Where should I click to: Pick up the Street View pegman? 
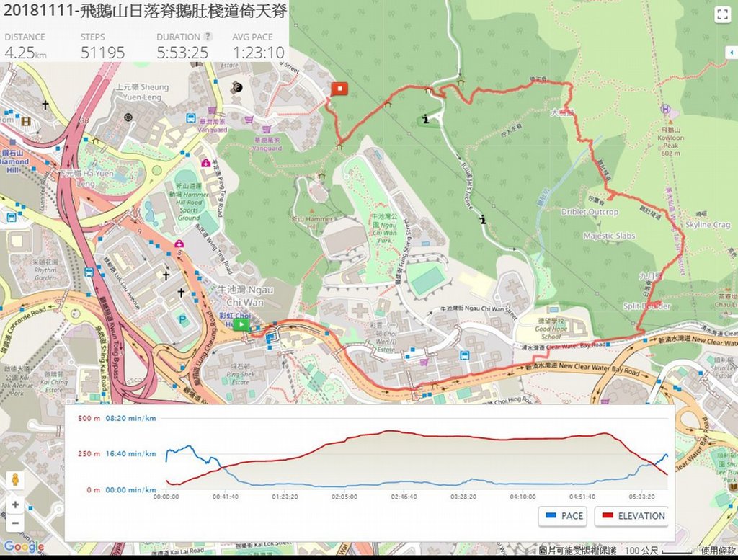(x=15, y=480)
